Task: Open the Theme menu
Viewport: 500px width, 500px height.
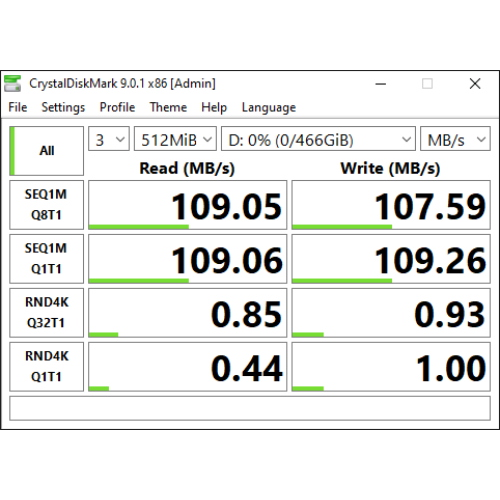Action: (168, 107)
